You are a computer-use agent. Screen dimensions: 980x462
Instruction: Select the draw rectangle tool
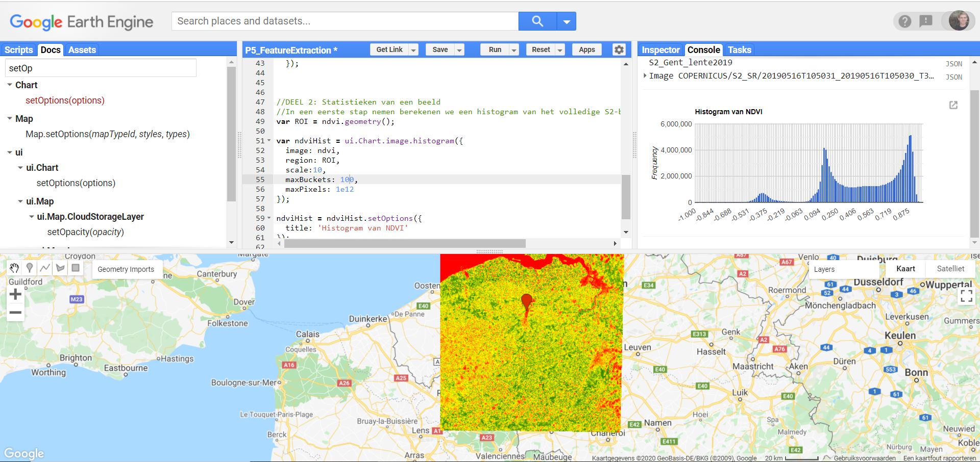point(76,268)
